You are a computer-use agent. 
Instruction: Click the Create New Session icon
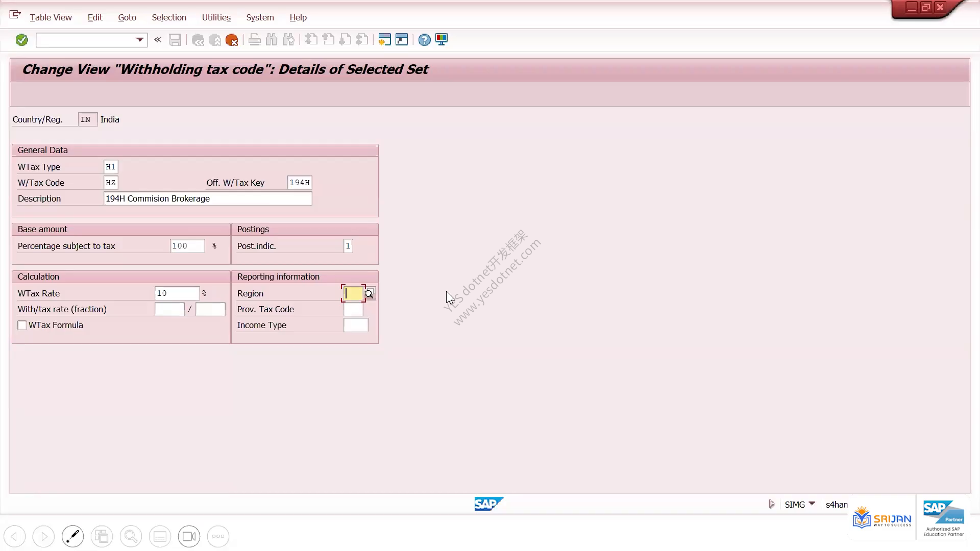click(x=384, y=40)
